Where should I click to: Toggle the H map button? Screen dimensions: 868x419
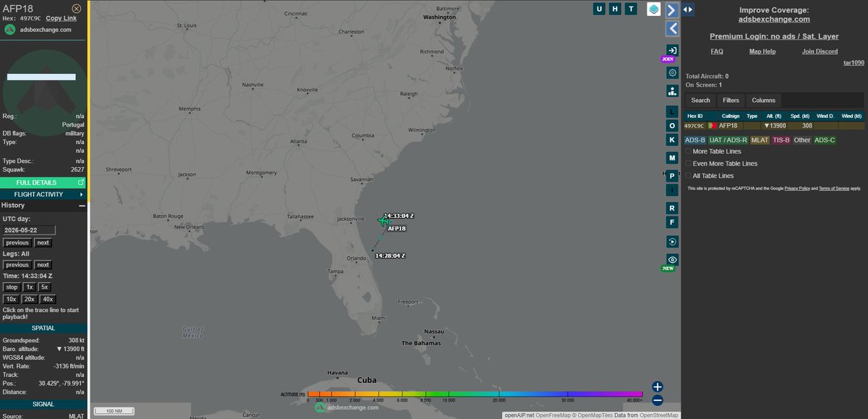[615, 9]
